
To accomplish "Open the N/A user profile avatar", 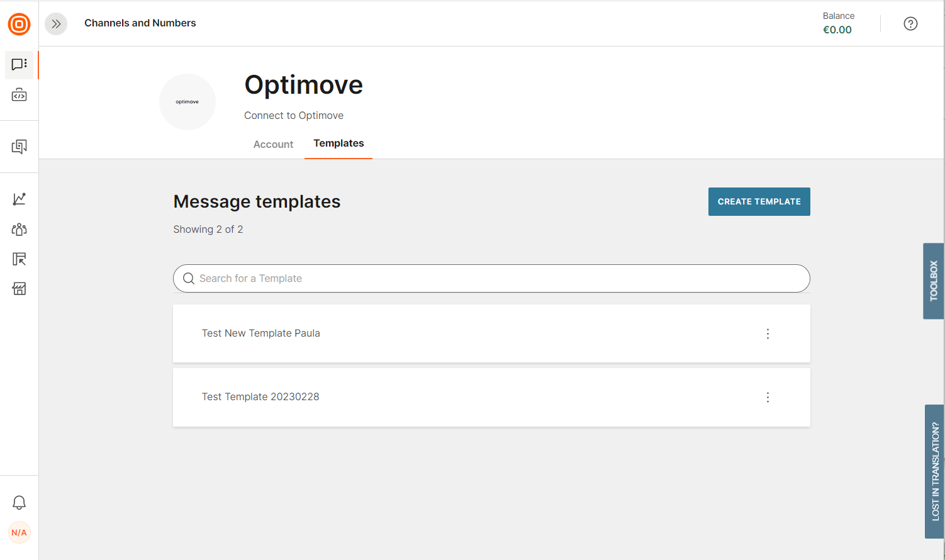I will [19, 532].
